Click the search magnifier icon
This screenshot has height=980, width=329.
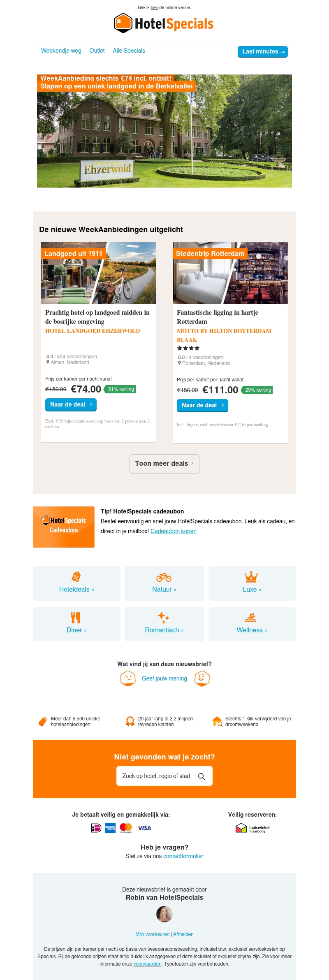click(x=202, y=776)
